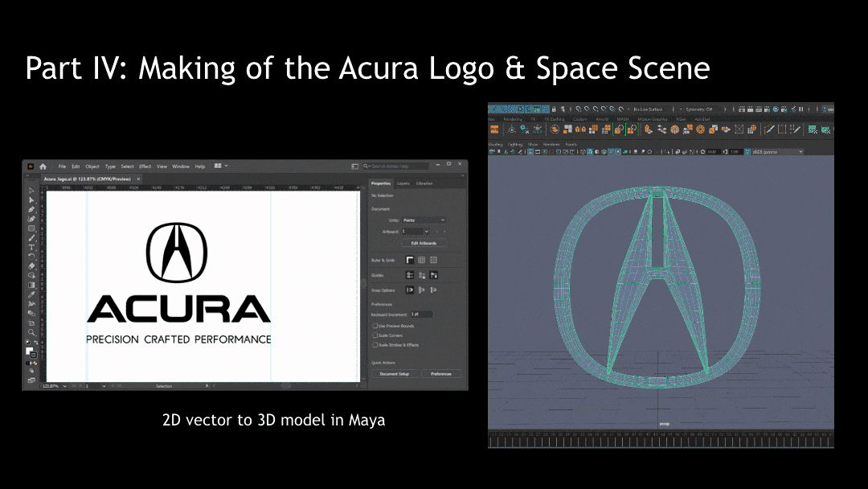Click the Fill color swatch
This screenshot has height=489, width=868.
pos(29,350)
